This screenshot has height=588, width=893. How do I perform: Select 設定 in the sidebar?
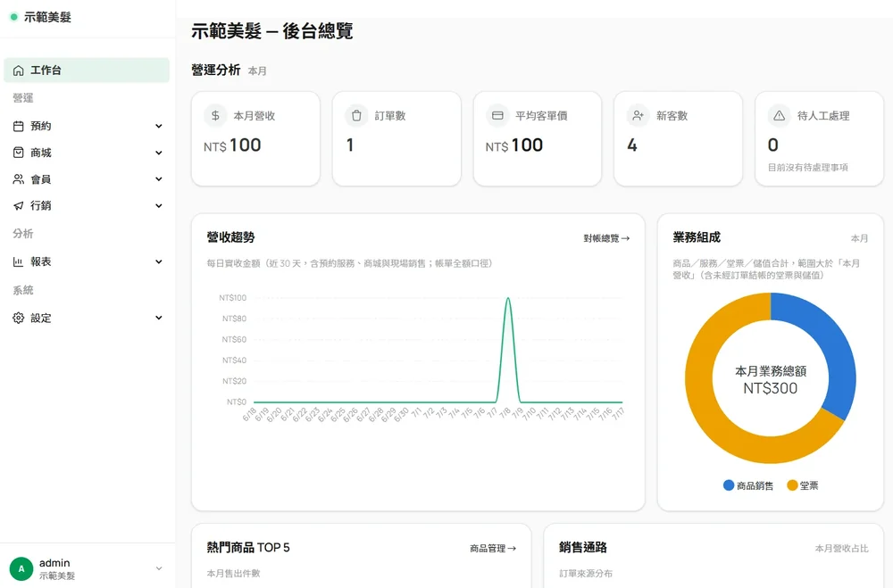[87, 318]
